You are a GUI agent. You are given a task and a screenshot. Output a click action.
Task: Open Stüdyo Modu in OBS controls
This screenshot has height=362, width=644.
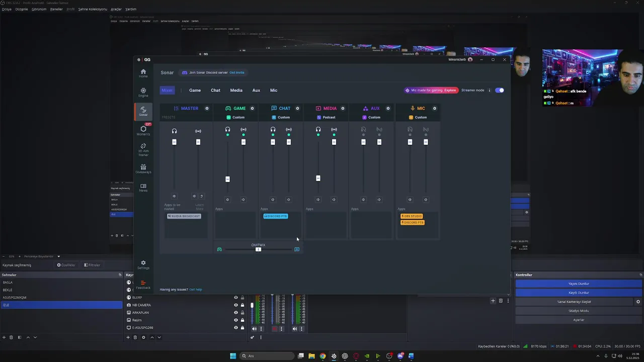pos(579,311)
